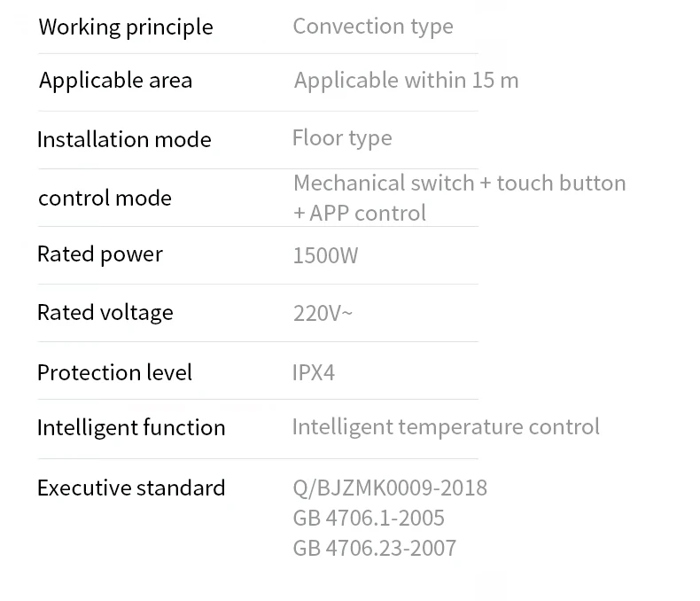Click the "Executive standard" label
700x601 pixels.
click(x=131, y=488)
